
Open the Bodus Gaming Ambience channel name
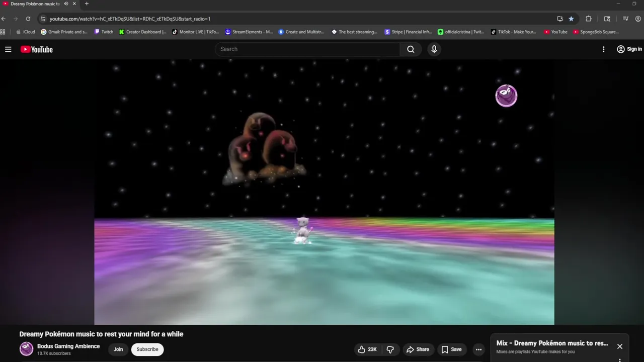tap(68, 346)
